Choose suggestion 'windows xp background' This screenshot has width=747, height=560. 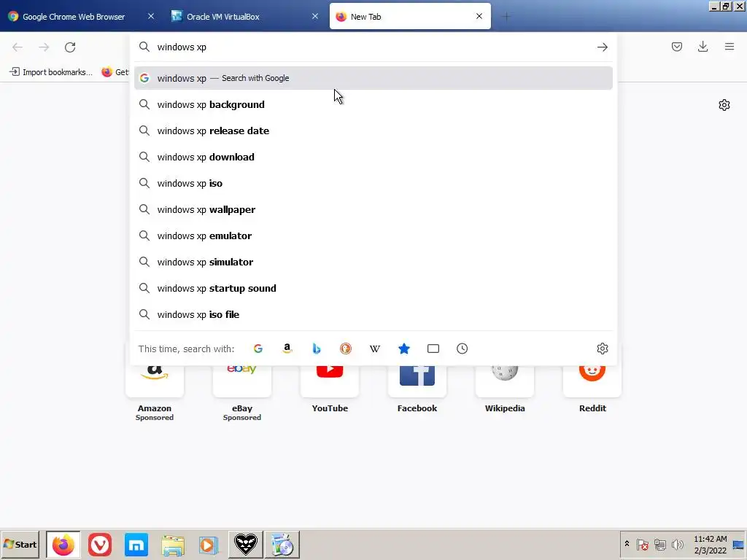[373, 104]
